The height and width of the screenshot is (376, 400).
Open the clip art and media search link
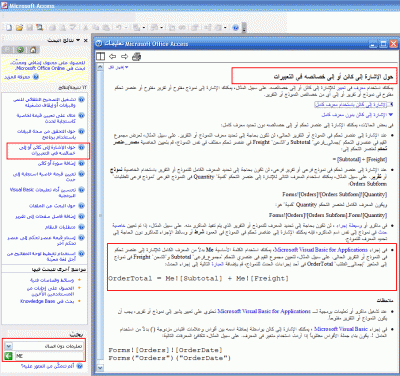[52, 280]
